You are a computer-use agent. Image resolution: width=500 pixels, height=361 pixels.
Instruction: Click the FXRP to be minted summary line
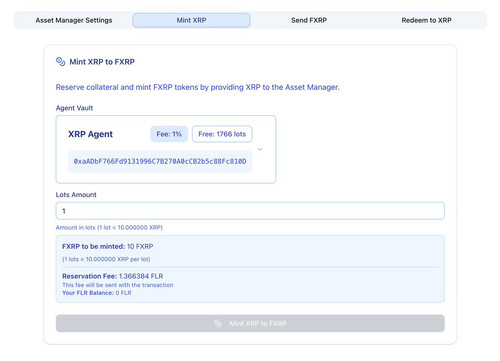click(x=108, y=246)
